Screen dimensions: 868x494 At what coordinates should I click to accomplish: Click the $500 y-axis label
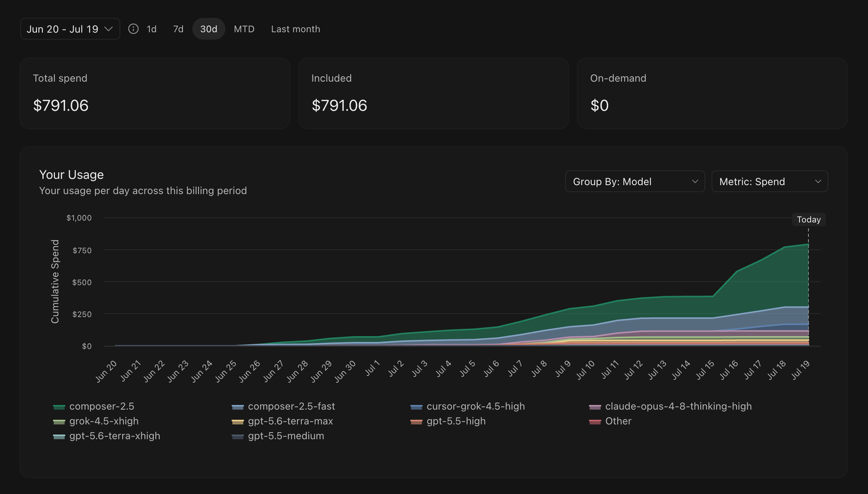[x=82, y=282]
